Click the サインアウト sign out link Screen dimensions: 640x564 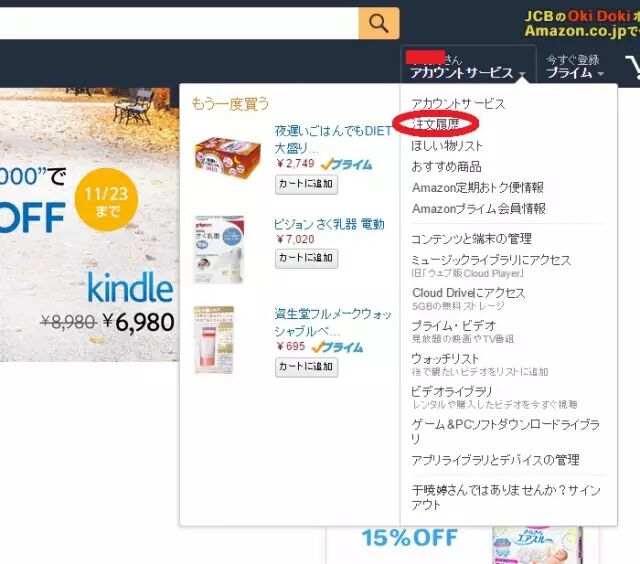(506, 497)
